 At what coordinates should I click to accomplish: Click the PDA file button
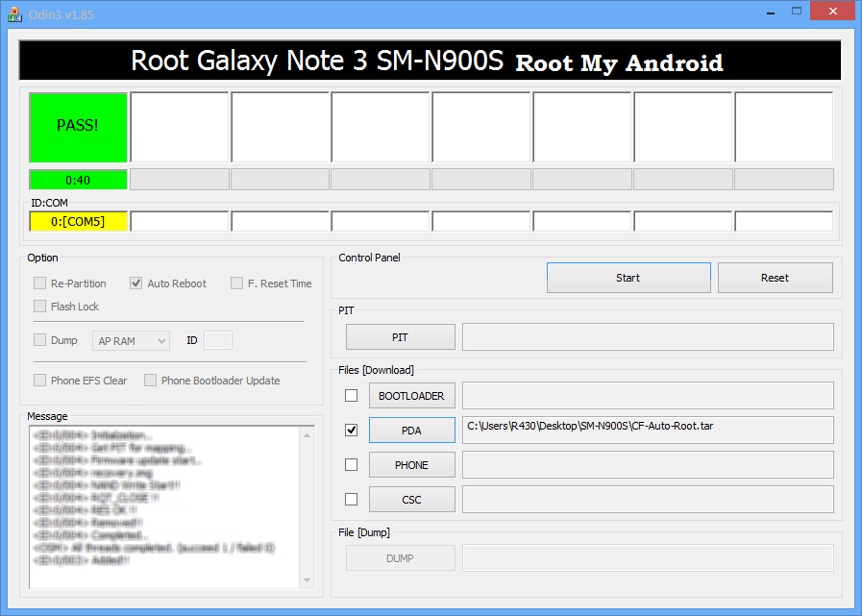(x=411, y=431)
